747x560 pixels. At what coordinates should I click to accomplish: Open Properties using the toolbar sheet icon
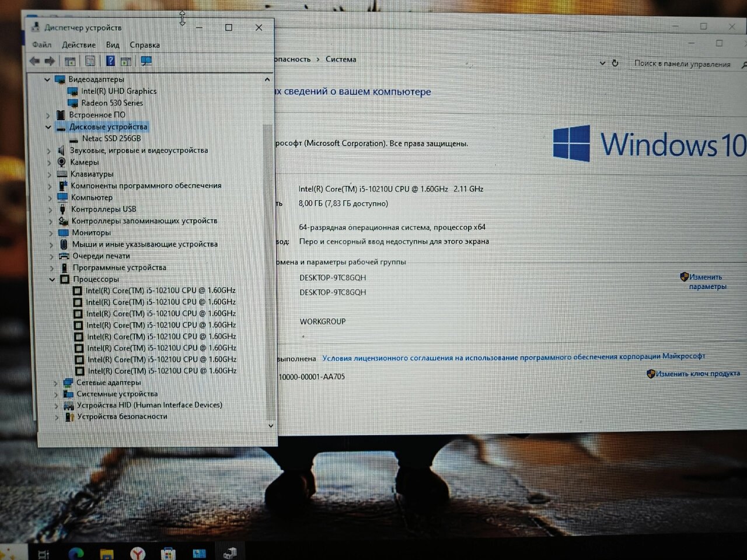[90, 61]
